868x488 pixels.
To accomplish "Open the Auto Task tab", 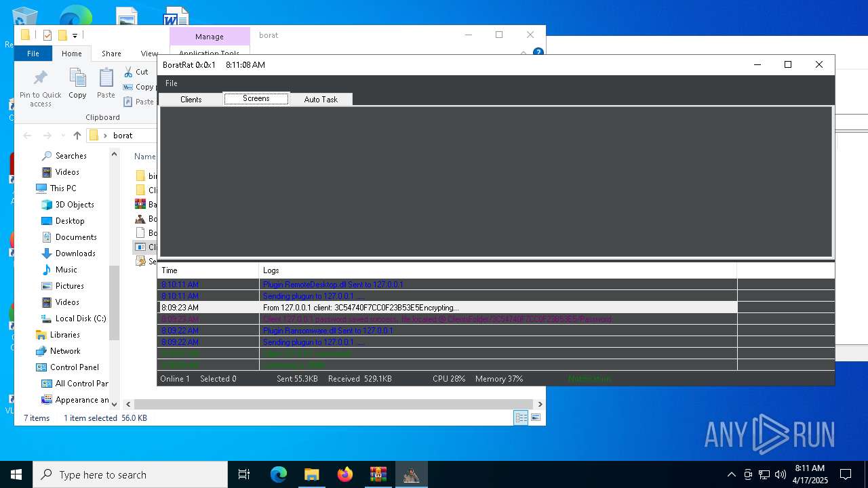I will [321, 99].
